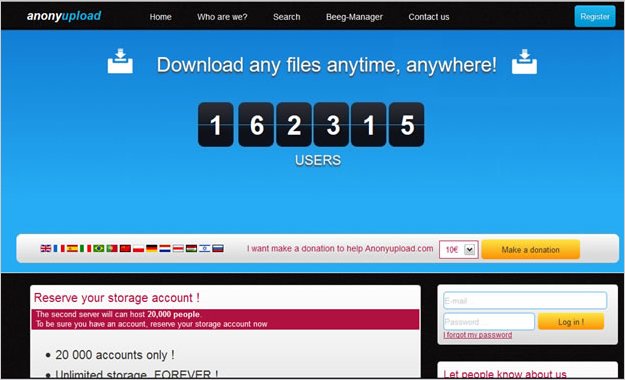This screenshot has width=625, height=380.
Task: Choose the German flag language icon
Action: pyautogui.click(x=151, y=248)
